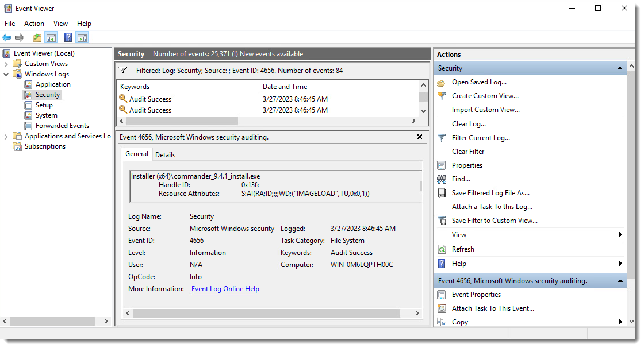Switch to the Details tab

(x=165, y=154)
